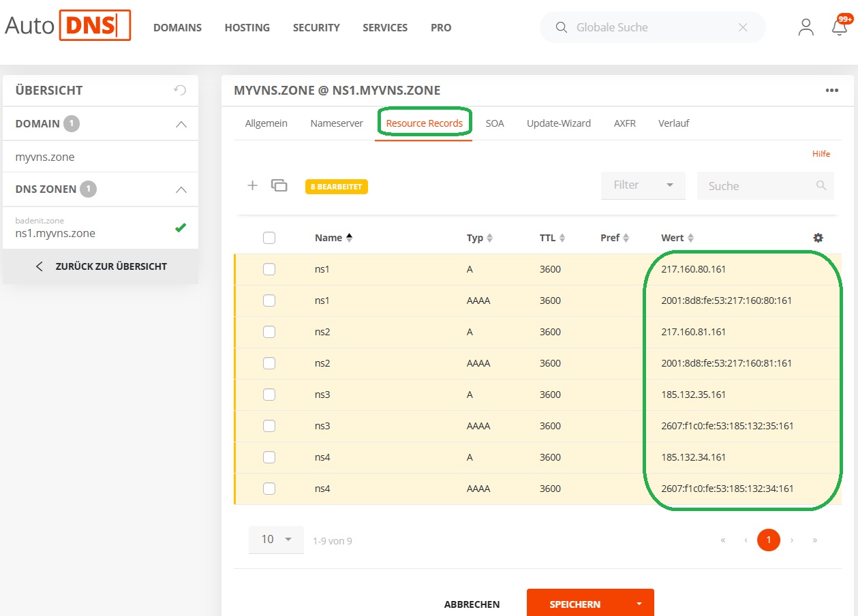Collapse the DNS Zonen section
Viewport: 858px width, 616px height.
pyautogui.click(x=181, y=189)
